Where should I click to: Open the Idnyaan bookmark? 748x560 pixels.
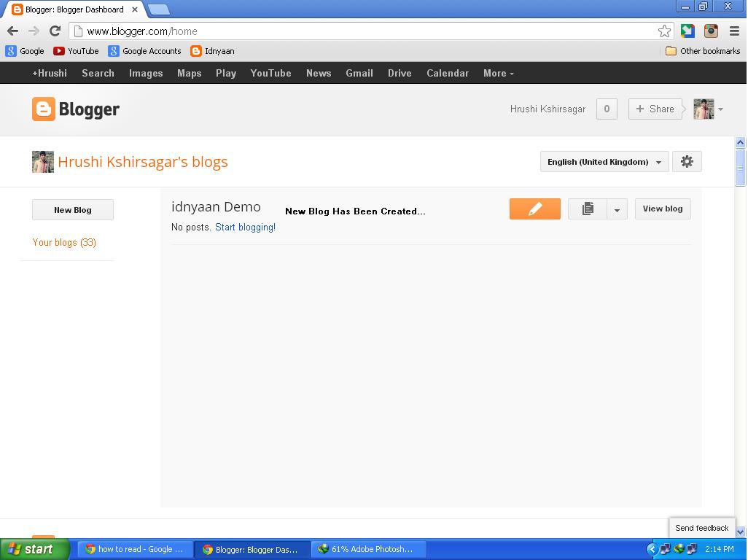pyautogui.click(x=213, y=51)
